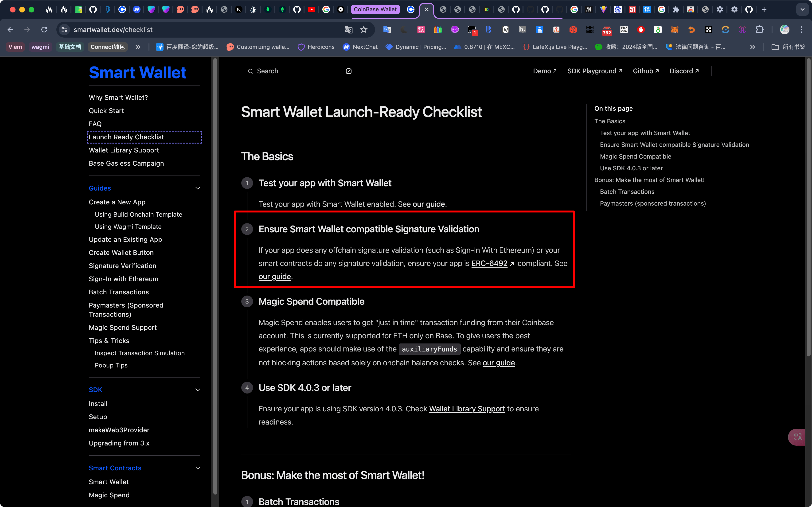Open the 所有书签 bookmarks folder

(788, 47)
